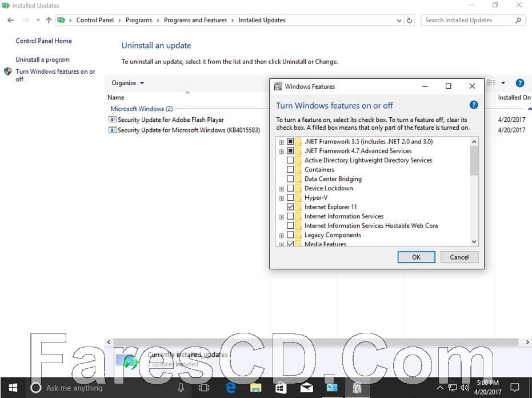Image resolution: width=532 pixels, height=398 pixels.
Task: Open the Action Center notification icon
Action: click(x=515, y=388)
